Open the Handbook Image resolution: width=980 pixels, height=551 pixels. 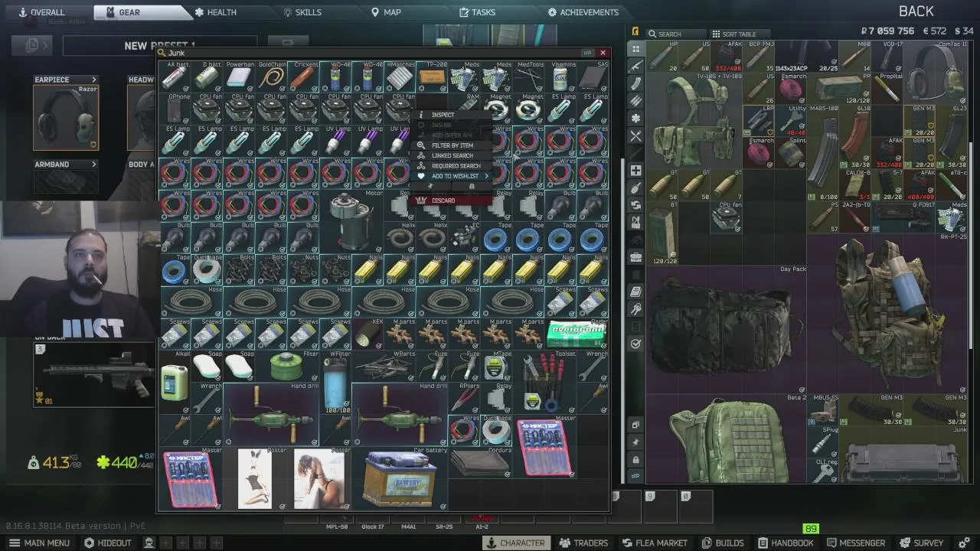pyautogui.click(x=785, y=543)
